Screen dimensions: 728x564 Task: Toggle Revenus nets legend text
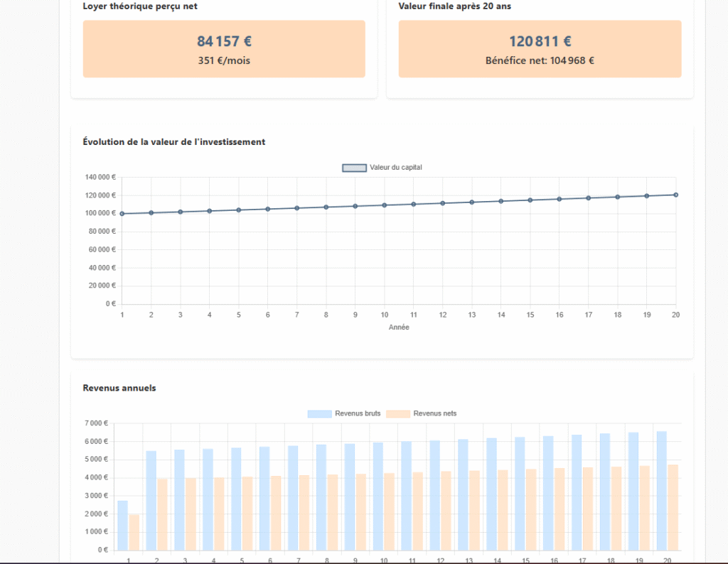[x=434, y=413]
